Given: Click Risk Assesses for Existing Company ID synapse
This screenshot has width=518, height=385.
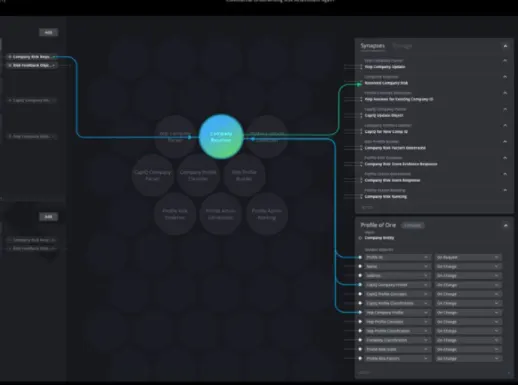Looking at the screenshot, I should 399,99.
